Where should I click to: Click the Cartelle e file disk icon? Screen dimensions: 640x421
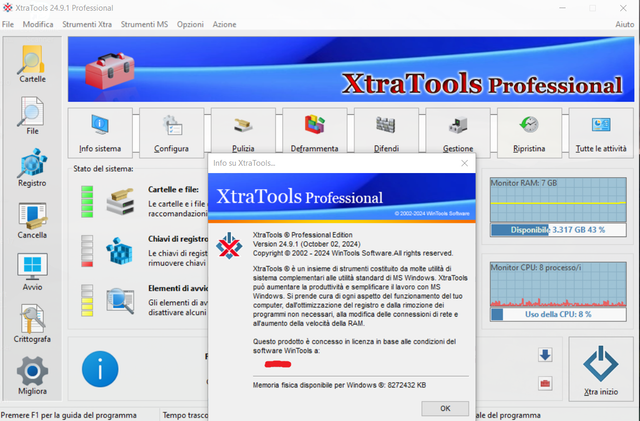coord(120,201)
